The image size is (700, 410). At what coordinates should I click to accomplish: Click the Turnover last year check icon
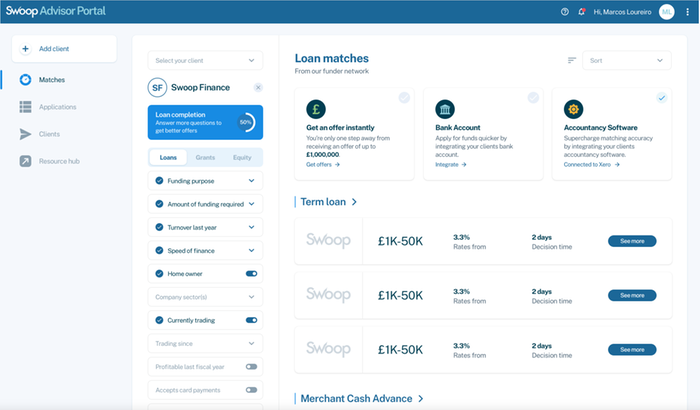coord(159,227)
